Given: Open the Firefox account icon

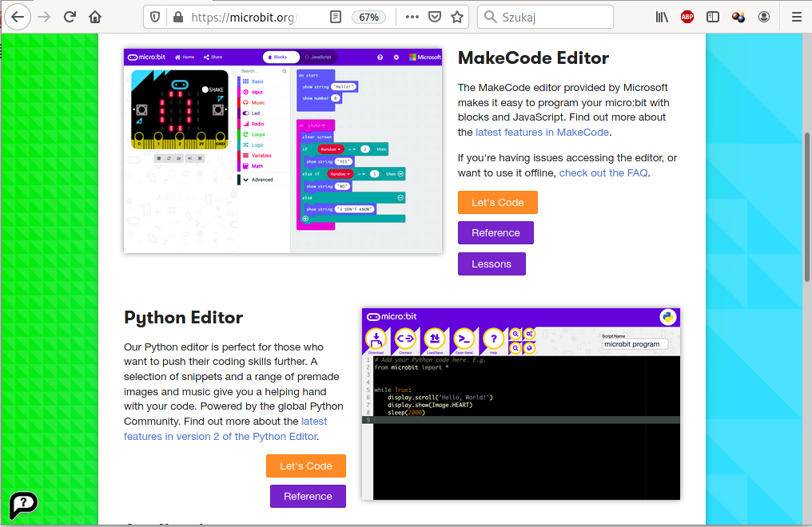Looking at the screenshot, I should point(765,17).
